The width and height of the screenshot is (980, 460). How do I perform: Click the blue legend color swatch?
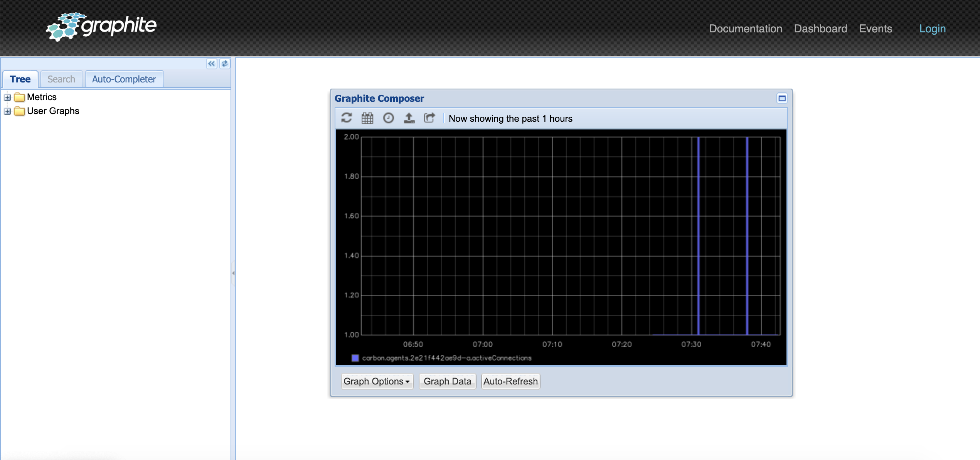(x=355, y=358)
